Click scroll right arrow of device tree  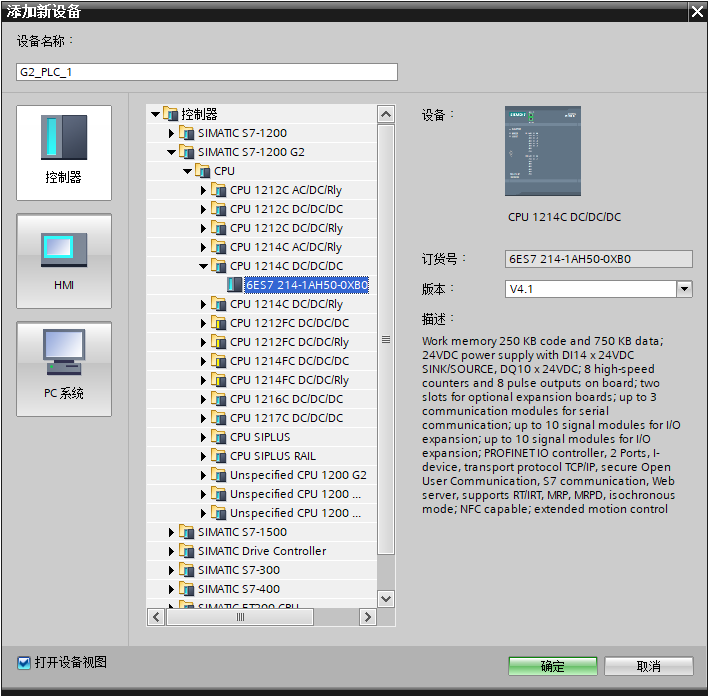coord(368,617)
